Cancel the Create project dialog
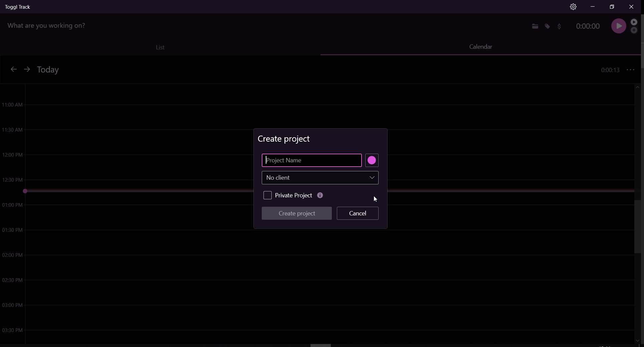Image resolution: width=644 pixels, height=347 pixels. click(x=358, y=213)
